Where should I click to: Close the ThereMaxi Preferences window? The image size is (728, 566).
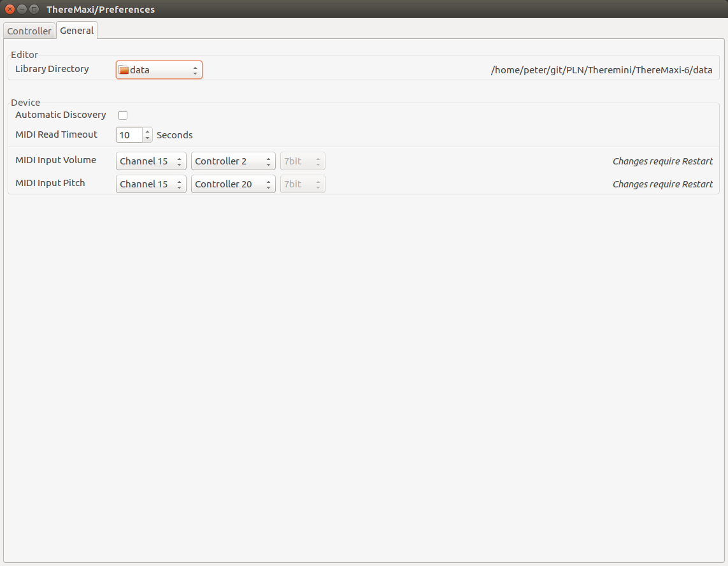10,10
